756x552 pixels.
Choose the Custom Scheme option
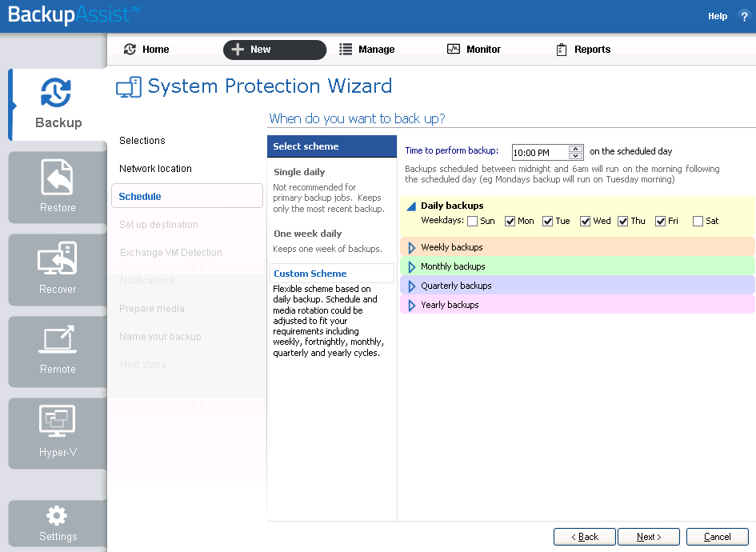pyautogui.click(x=332, y=274)
